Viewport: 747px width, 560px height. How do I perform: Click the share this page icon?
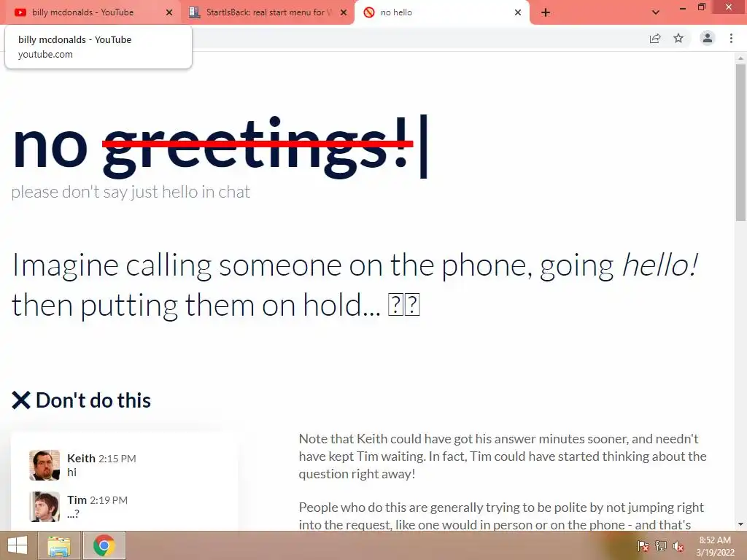655,39
